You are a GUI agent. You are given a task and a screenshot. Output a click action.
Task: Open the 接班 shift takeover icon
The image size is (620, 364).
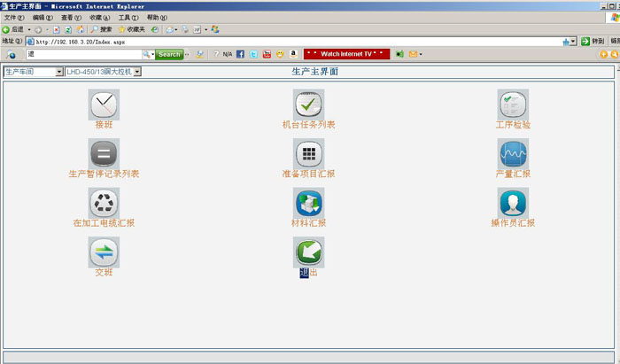(x=104, y=105)
